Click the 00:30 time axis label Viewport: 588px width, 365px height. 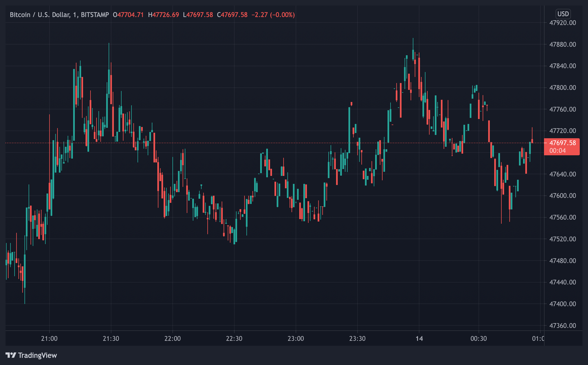point(479,338)
